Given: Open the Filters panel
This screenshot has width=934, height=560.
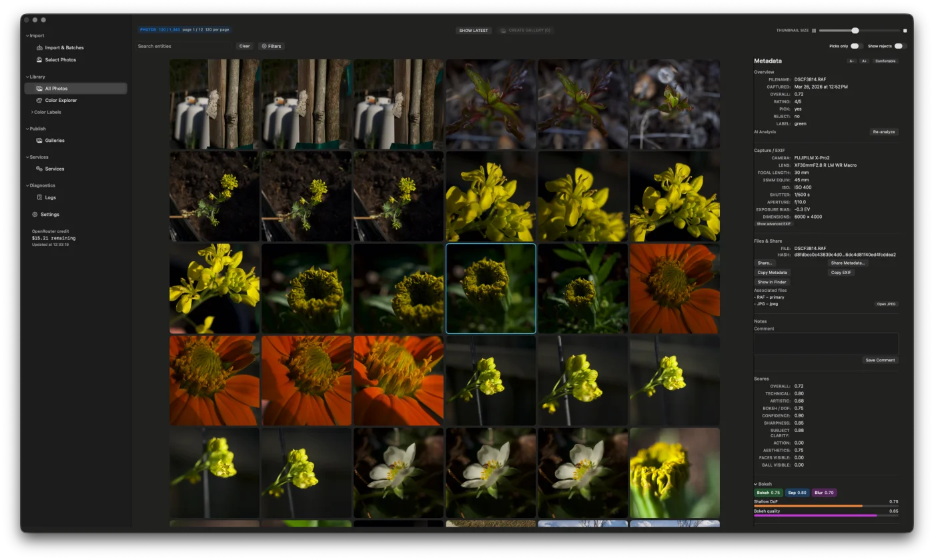Looking at the screenshot, I should 272,46.
